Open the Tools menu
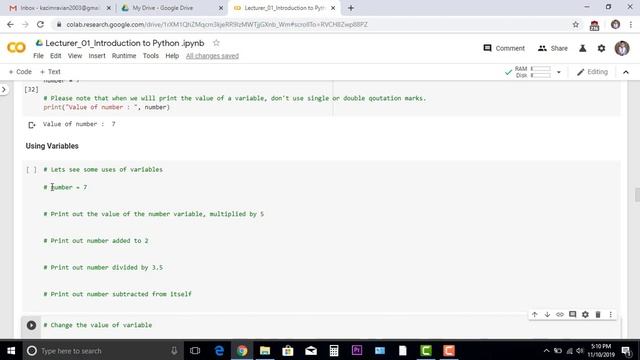 coord(151,56)
